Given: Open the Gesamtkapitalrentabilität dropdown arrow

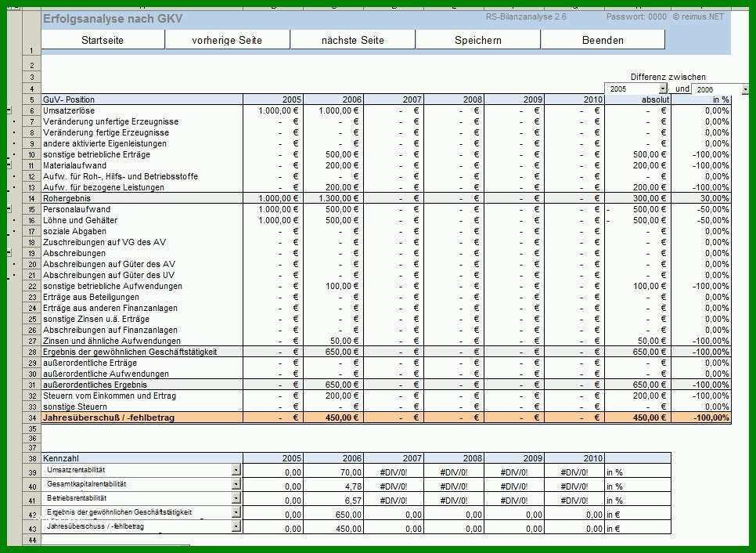Looking at the screenshot, I should click(236, 483).
